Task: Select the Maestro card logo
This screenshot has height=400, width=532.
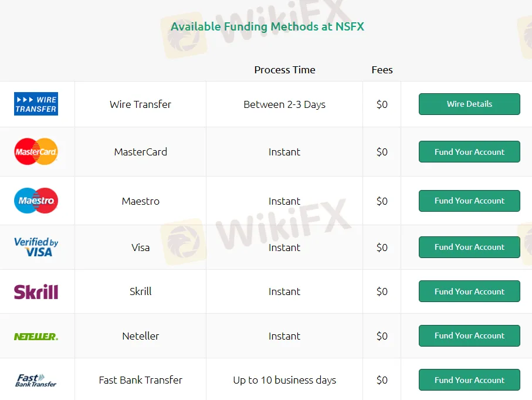Action: click(36, 201)
